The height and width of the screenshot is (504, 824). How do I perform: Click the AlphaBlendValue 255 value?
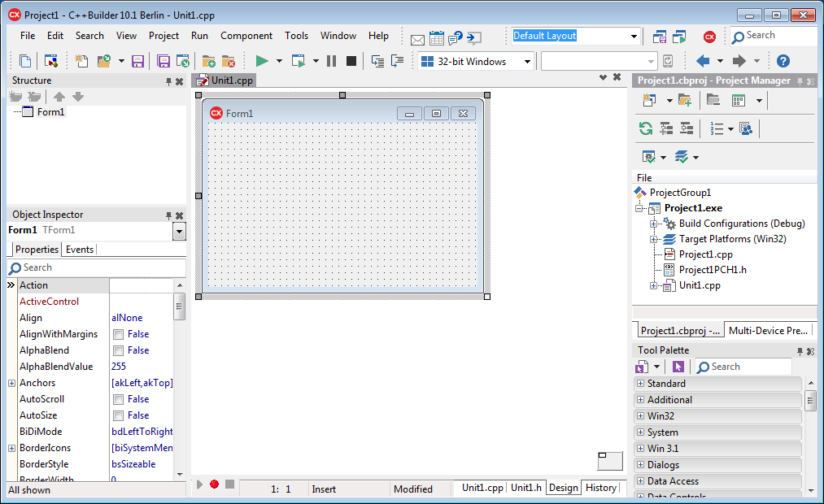click(x=119, y=367)
